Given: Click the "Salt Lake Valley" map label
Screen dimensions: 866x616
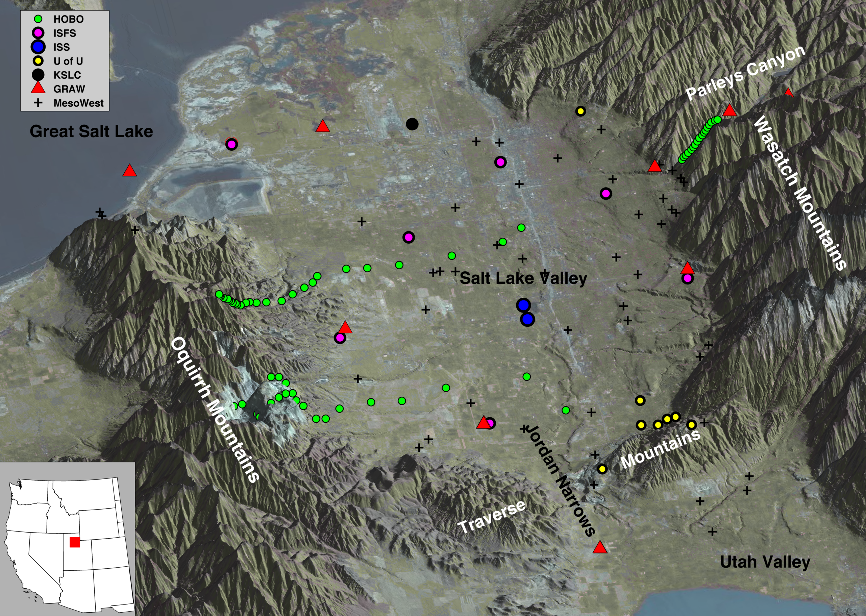Looking at the screenshot, I should 523,279.
